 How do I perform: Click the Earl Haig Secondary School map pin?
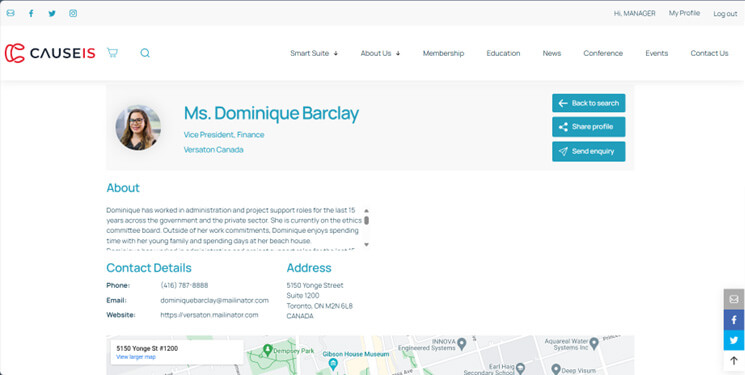520,368
